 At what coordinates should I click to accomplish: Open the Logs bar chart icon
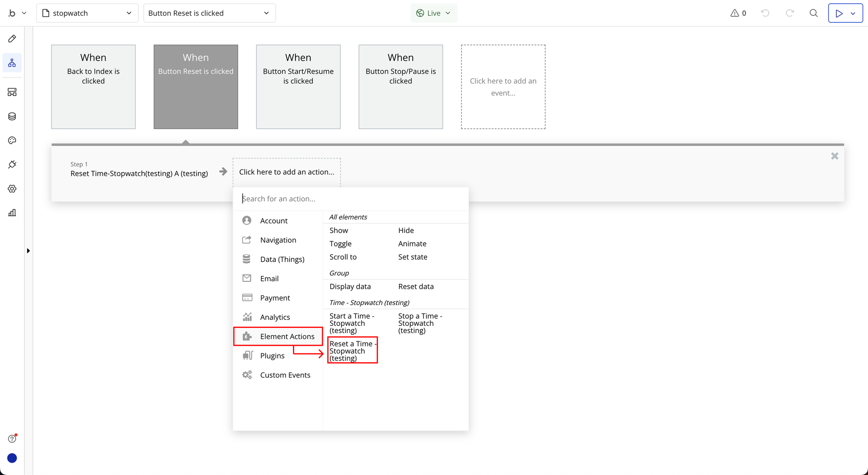click(x=12, y=213)
